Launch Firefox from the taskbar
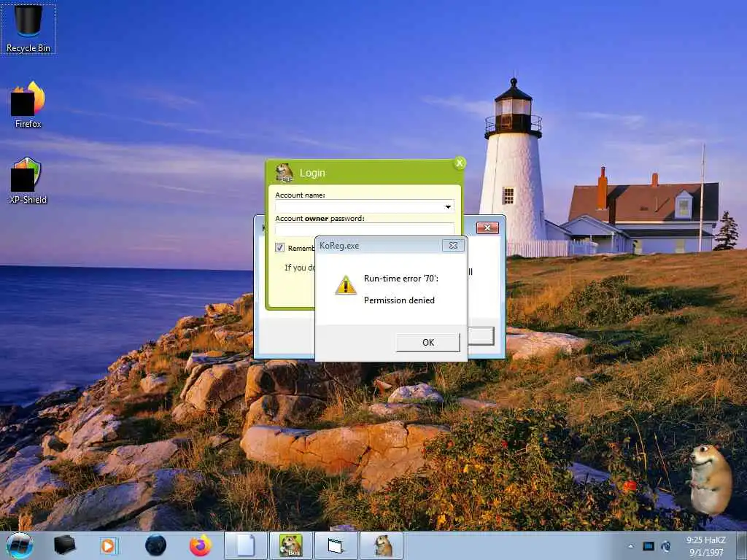Viewport: 747px width, 560px height. tap(201, 545)
